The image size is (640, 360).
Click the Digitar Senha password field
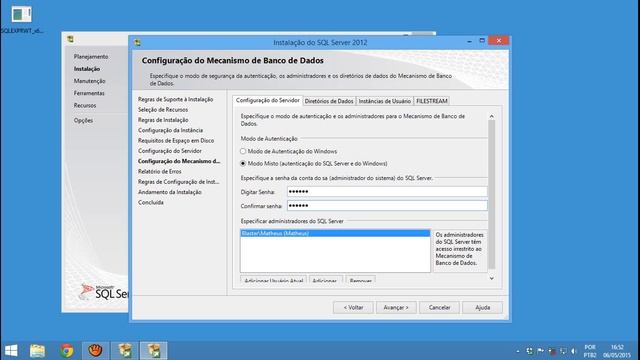(387, 192)
